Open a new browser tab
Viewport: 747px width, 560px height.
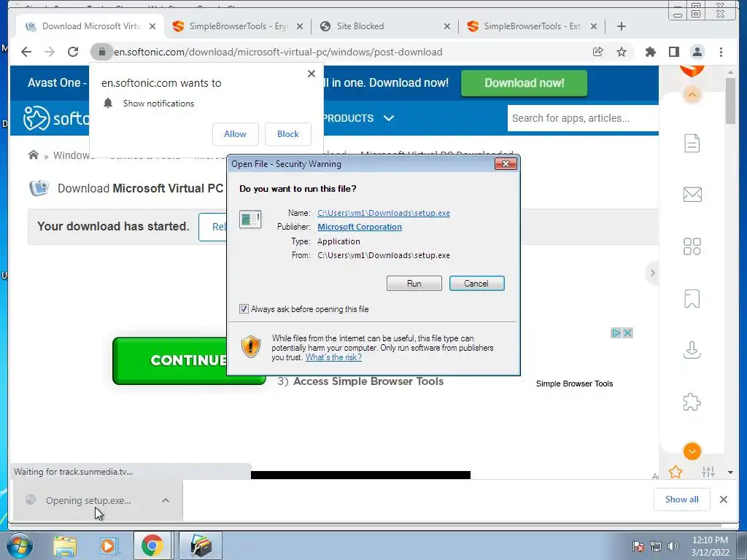(x=622, y=26)
